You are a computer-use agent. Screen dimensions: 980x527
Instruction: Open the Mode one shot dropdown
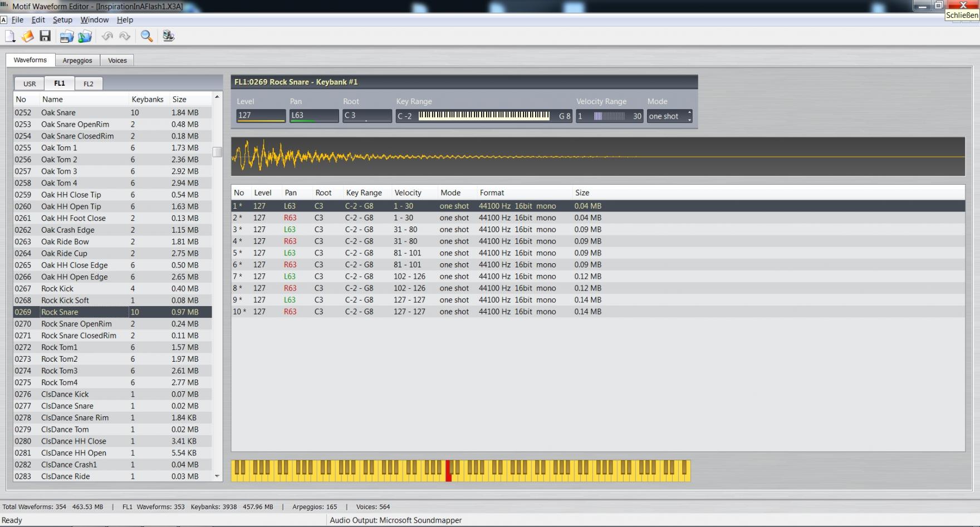tap(669, 116)
